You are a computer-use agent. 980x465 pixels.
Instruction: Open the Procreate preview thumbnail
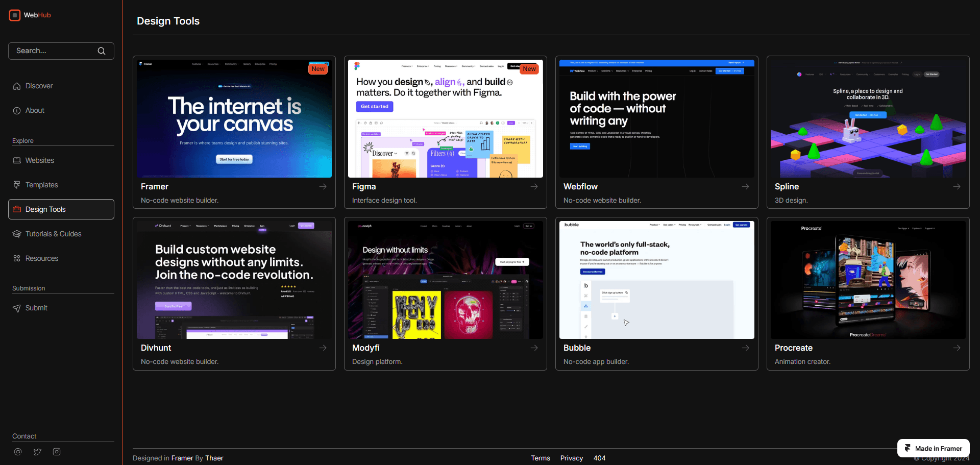click(868, 280)
